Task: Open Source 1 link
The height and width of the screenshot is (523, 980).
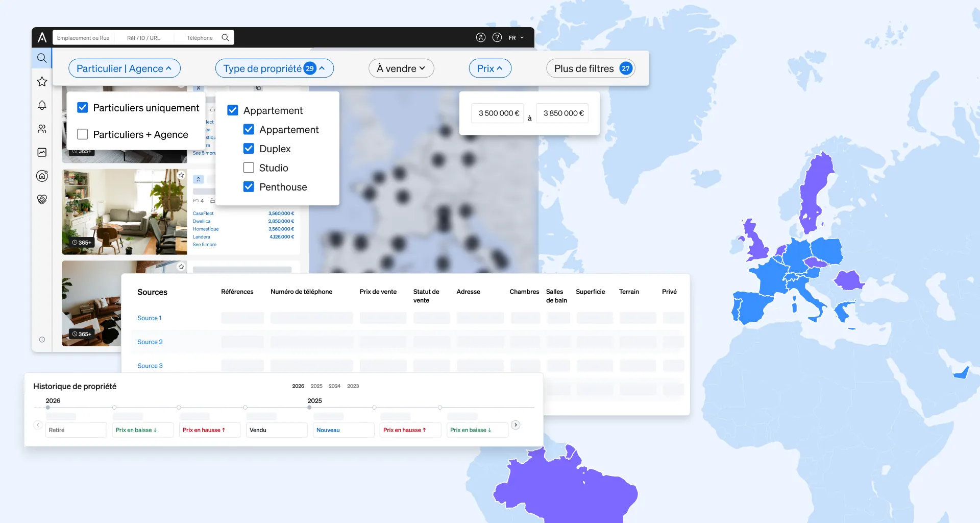Action: (150, 318)
